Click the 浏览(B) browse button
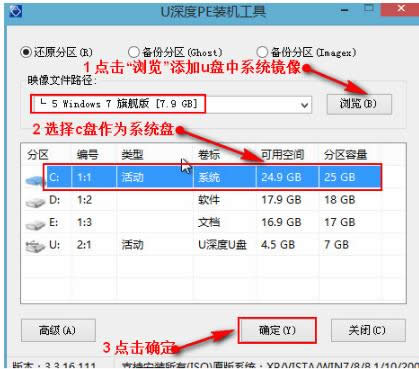The image size is (419, 369). tap(359, 104)
